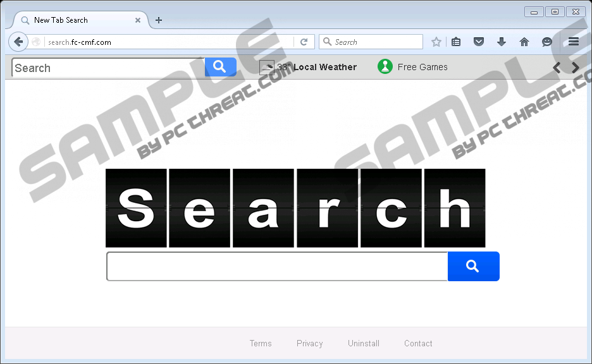Image resolution: width=592 pixels, height=364 pixels.
Task: Click the browser back arrow button
Action: [18, 42]
